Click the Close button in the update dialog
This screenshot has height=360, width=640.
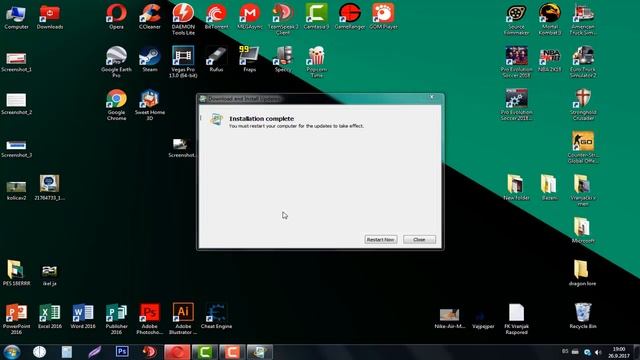[419, 240]
